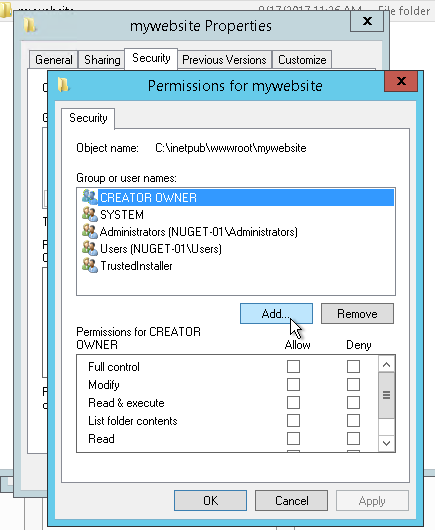Click the CREATOR OWNER group icon
The width and height of the screenshot is (435, 530).
click(x=90, y=197)
